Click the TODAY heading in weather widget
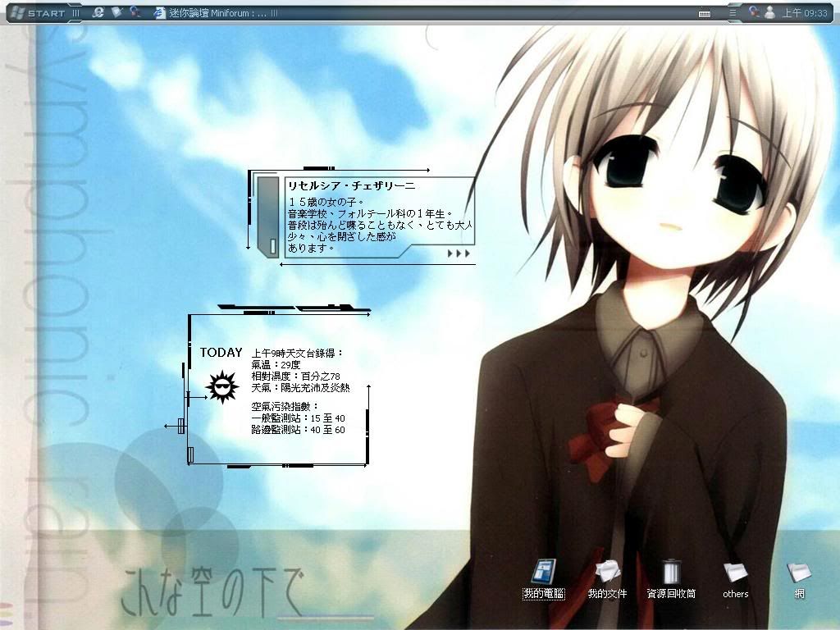The width and height of the screenshot is (840, 630). pos(221,353)
